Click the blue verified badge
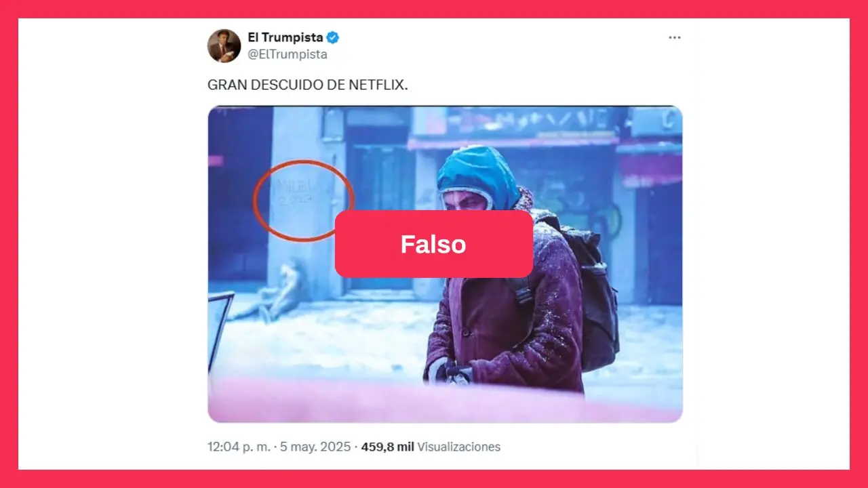 point(333,38)
